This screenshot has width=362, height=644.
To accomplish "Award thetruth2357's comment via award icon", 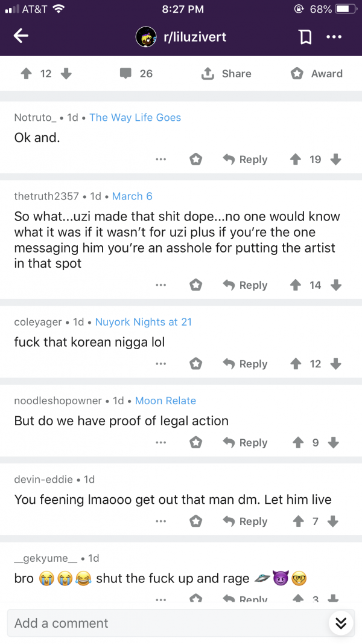I will (196, 285).
